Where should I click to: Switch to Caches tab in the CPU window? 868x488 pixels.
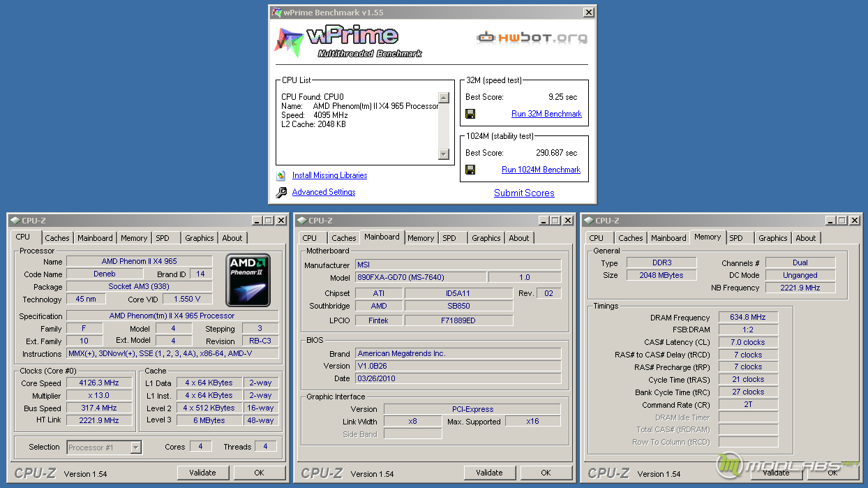57,238
